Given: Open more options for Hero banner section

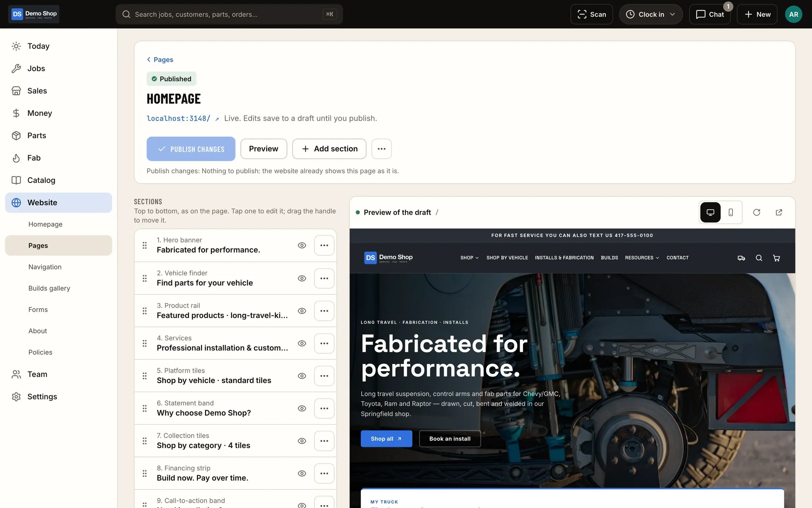Looking at the screenshot, I should click(x=324, y=245).
